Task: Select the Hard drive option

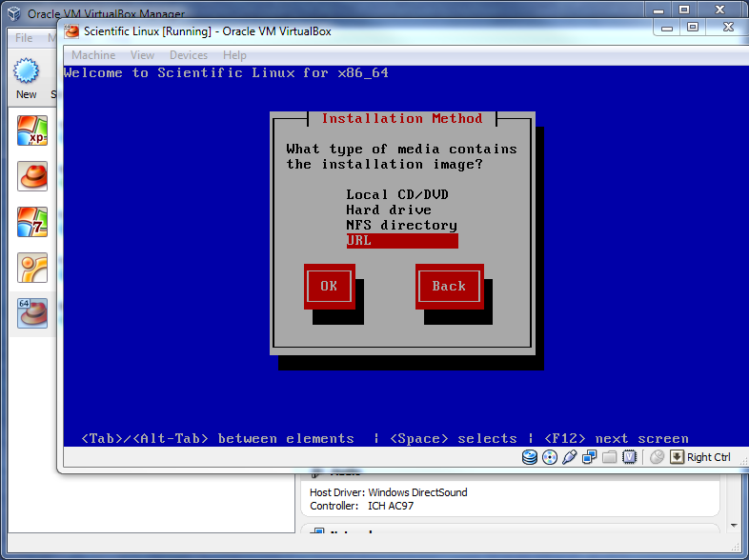Action: (x=389, y=210)
